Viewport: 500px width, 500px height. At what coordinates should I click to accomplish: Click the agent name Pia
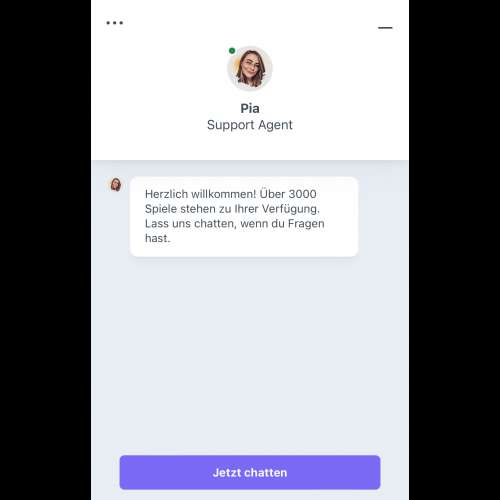250,108
